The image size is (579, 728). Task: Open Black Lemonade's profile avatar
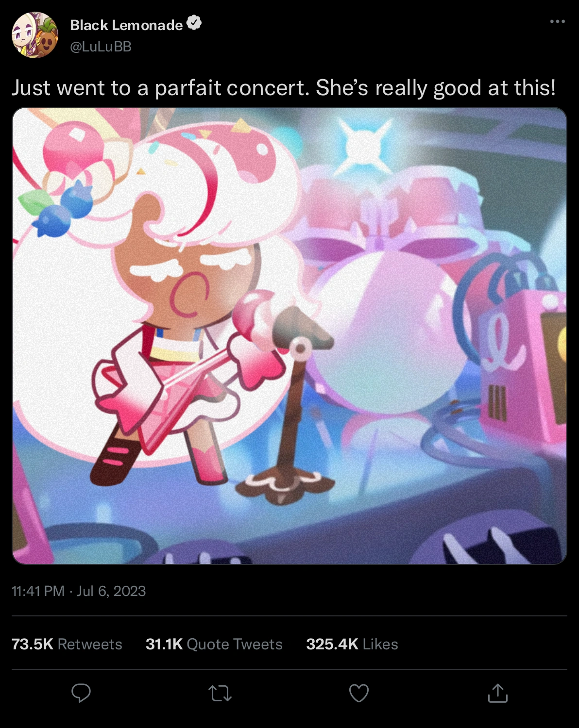tap(35, 35)
